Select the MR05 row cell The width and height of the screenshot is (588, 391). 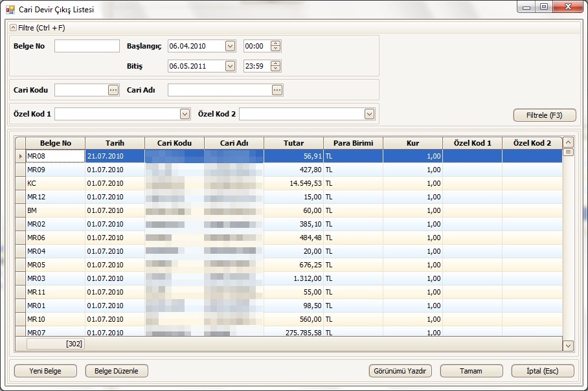click(56, 265)
